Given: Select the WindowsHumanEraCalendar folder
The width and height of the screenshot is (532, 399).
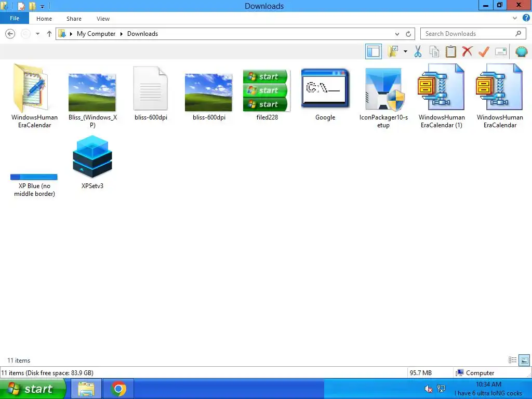Looking at the screenshot, I should point(34,96).
